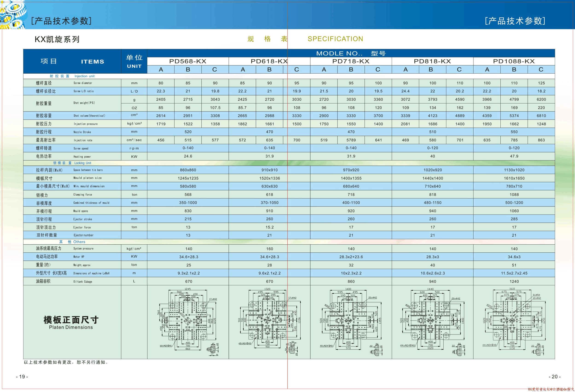Click the 34.6x3 motor power cell

514,257
